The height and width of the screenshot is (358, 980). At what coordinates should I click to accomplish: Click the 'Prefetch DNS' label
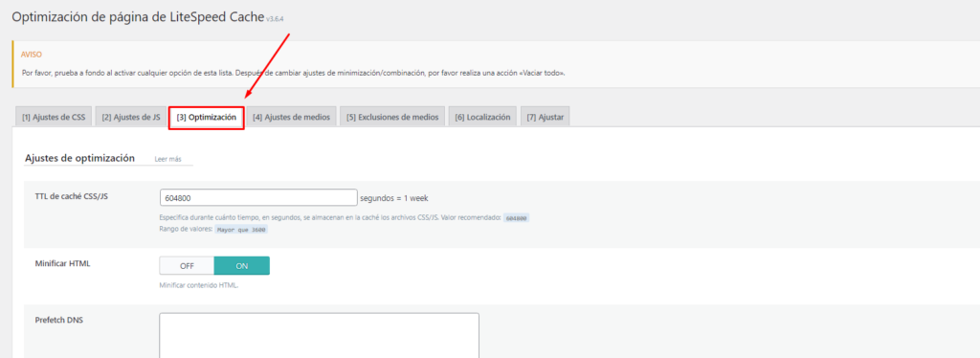coord(58,320)
